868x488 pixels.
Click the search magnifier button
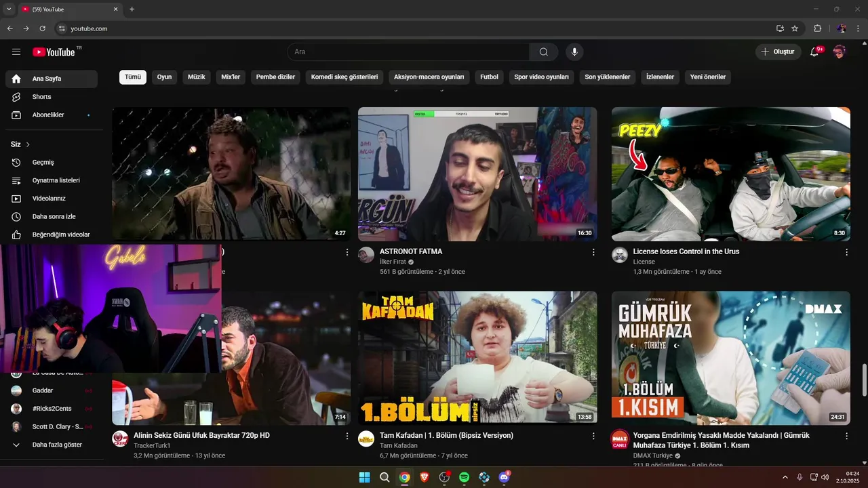tap(544, 52)
